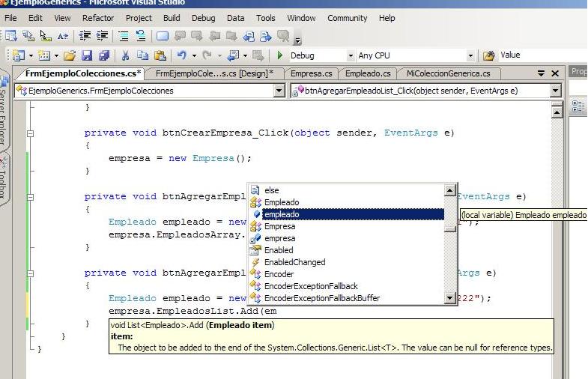This screenshot has width=588, height=379.
Task: Open the File menu
Action: click(x=10, y=18)
